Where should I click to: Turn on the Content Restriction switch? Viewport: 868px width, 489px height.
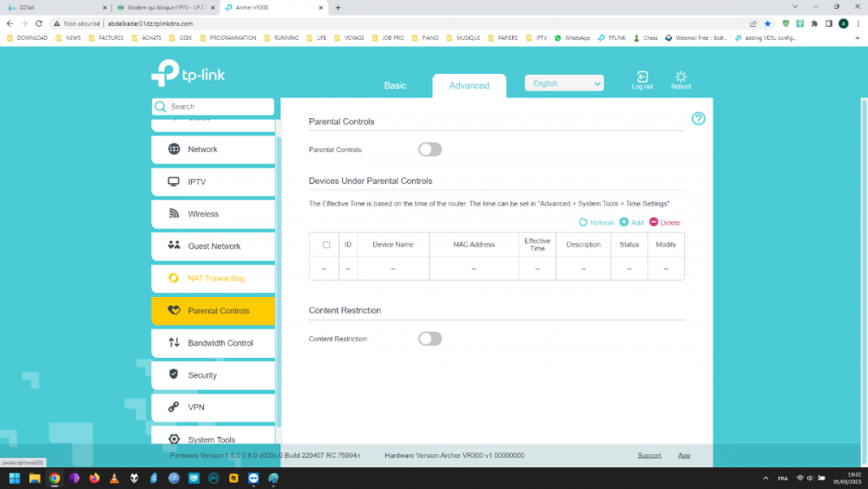430,339
